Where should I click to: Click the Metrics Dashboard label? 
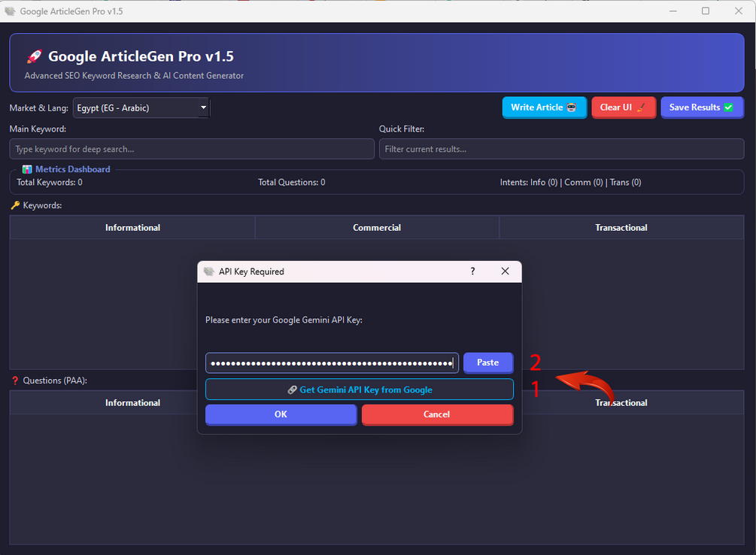pyautogui.click(x=73, y=169)
